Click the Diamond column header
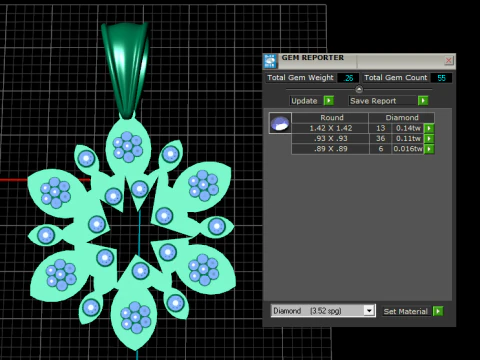The height and width of the screenshot is (360, 480). tap(402, 118)
